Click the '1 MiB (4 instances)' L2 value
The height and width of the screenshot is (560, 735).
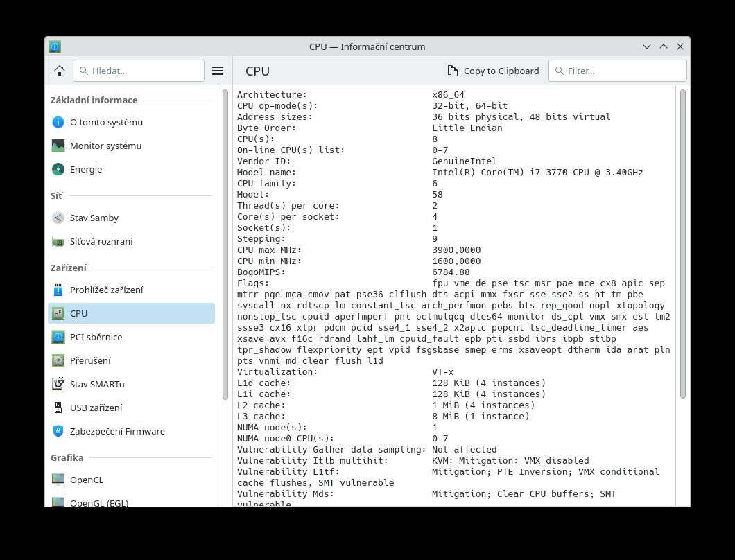coord(483,405)
